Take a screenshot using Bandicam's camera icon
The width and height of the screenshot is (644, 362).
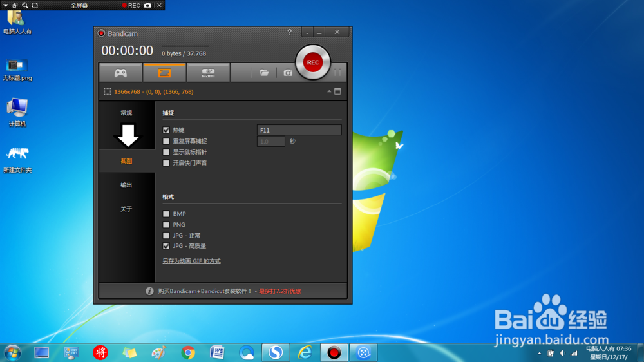[x=288, y=73]
